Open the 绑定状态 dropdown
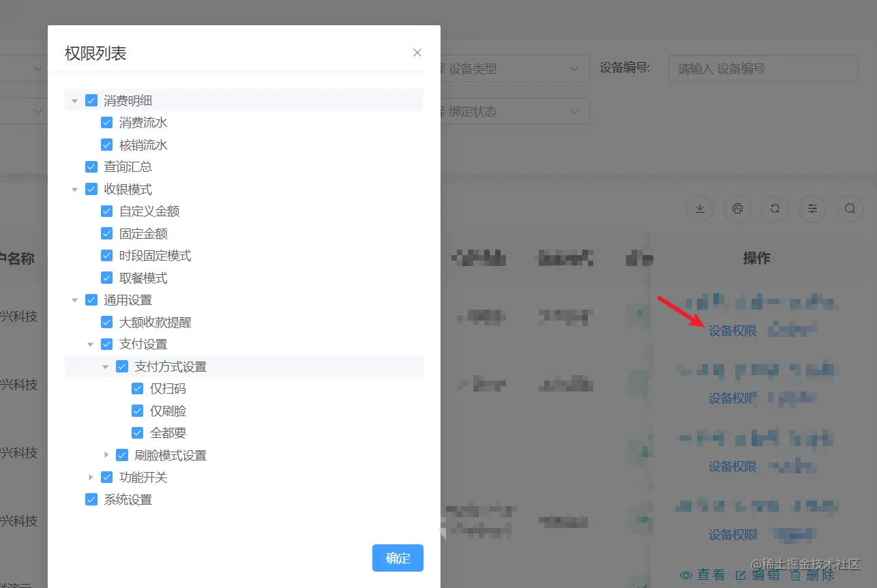 tap(515, 111)
